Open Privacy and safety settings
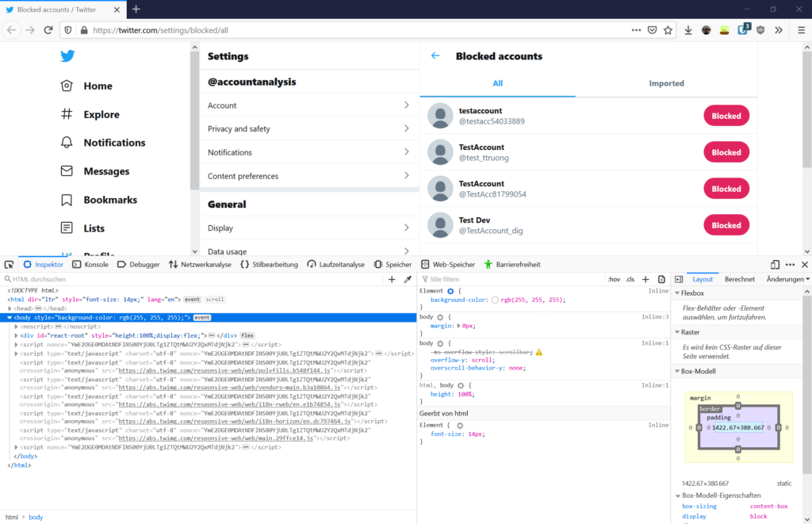Screen dimensions: 812x524 coord(309,128)
